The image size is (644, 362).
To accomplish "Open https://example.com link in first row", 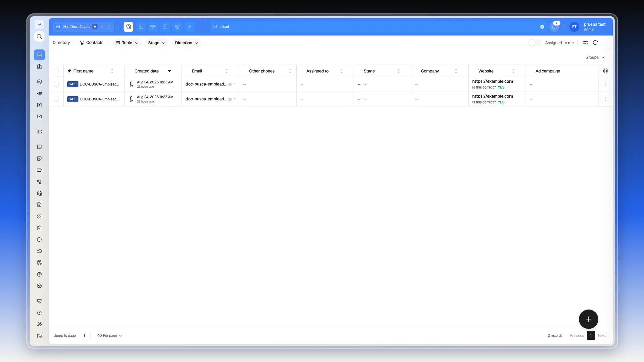I will pyautogui.click(x=492, y=81).
